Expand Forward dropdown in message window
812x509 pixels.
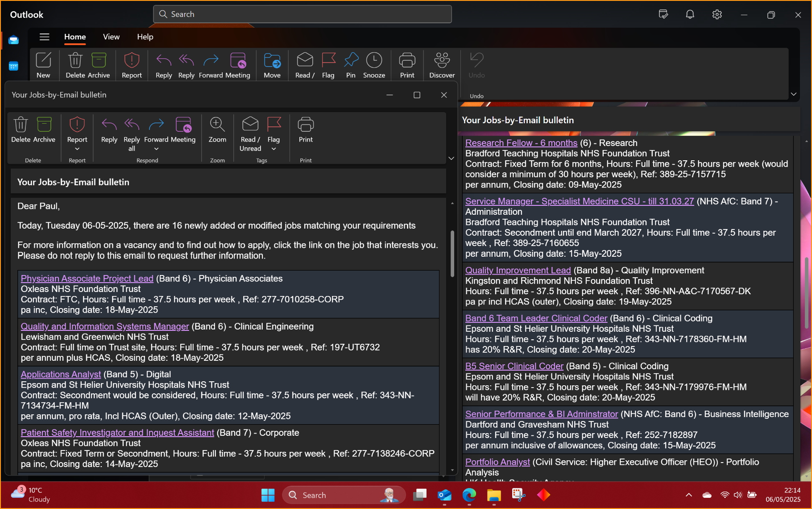point(156,149)
